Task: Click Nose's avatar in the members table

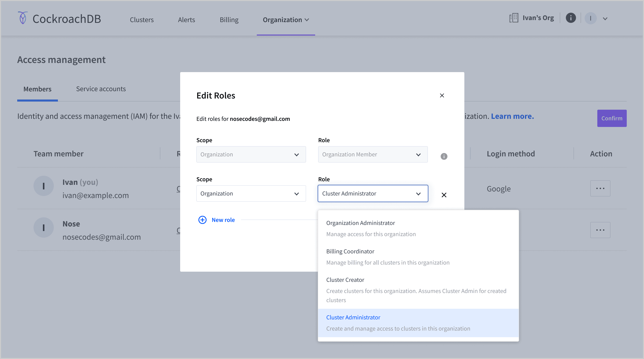Action: [x=44, y=227]
